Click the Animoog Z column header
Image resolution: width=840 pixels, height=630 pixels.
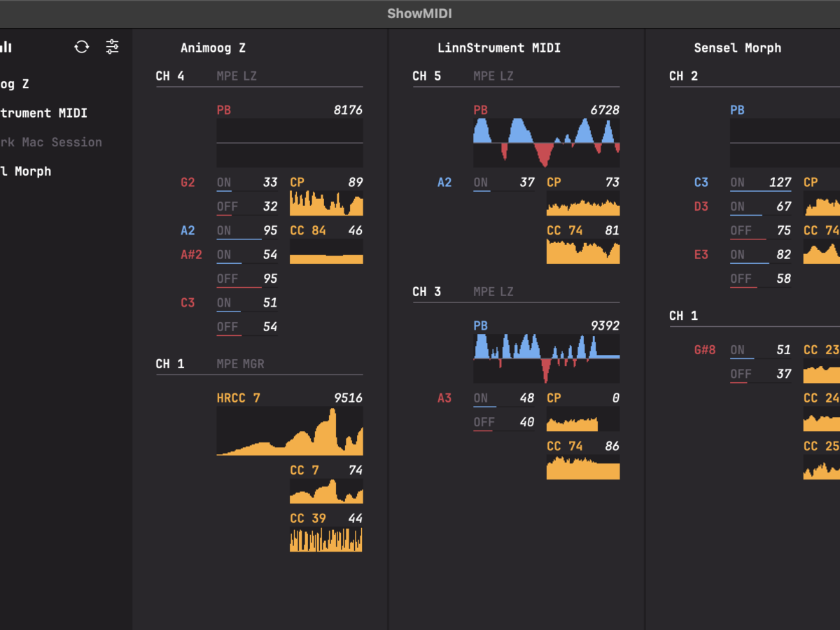(x=213, y=48)
